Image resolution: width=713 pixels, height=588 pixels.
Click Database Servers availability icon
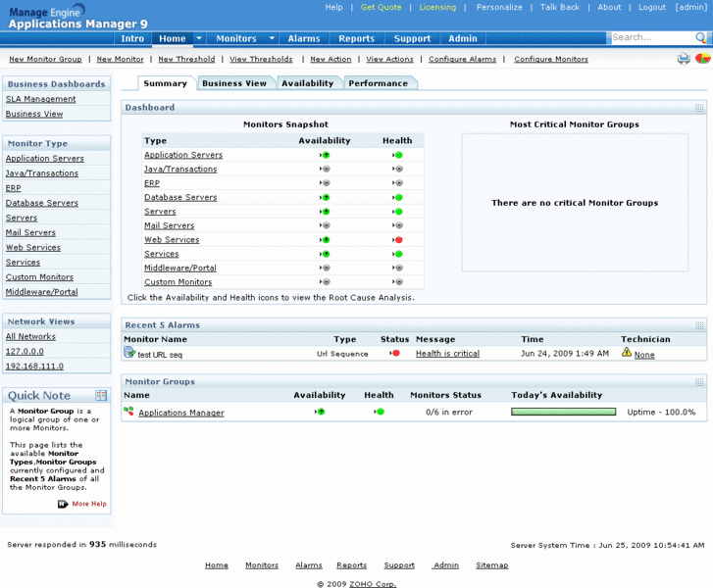[325, 197]
